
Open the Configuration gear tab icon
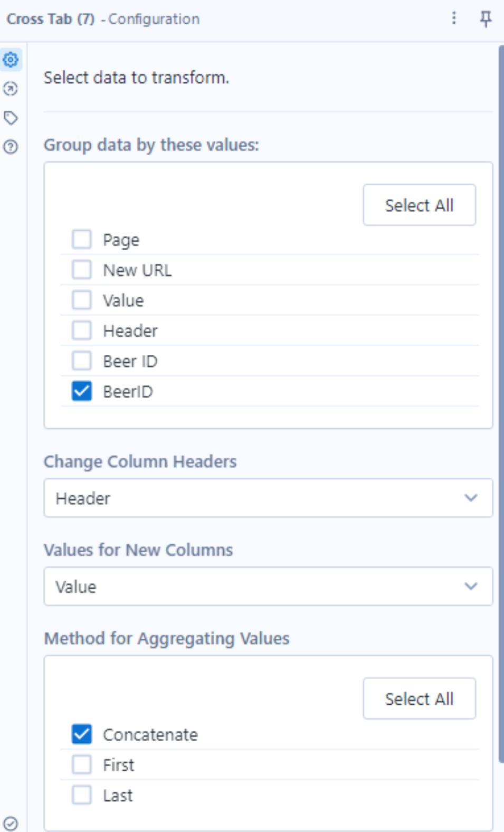tap(11, 60)
